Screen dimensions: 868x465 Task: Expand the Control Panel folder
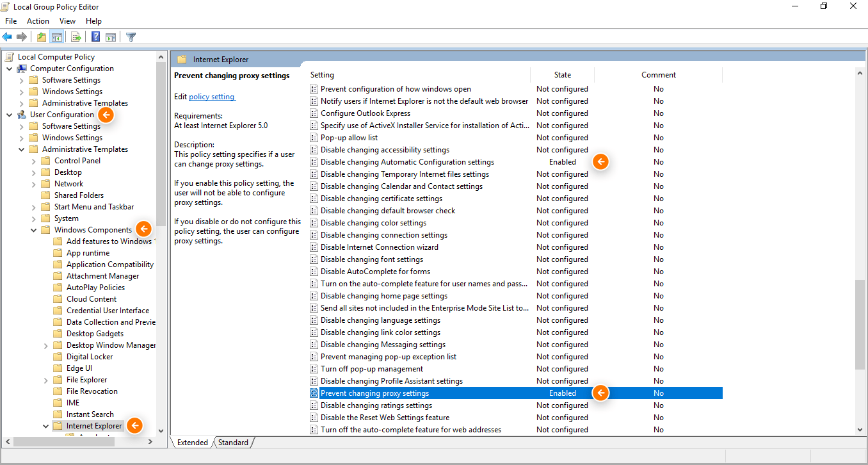click(x=34, y=161)
